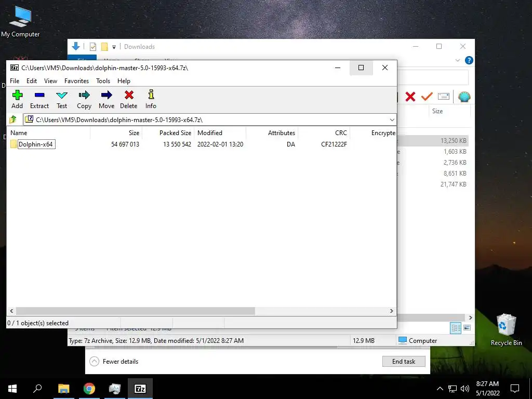Screen dimensions: 532x399
Task: Open the Recycle Bin desktop icon
Action: tap(506, 329)
